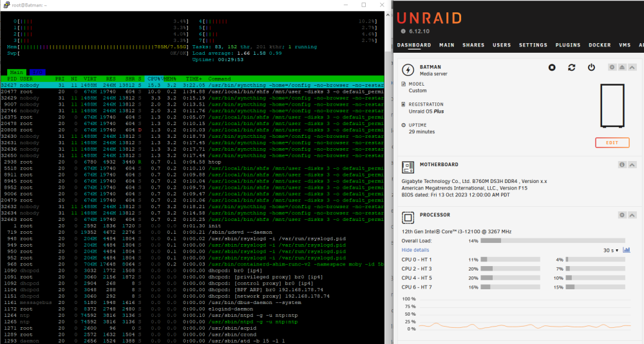Click the terminal scrollbar up arrow
Image resolution: width=644 pixels, height=344 pixels.
pyautogui.click(x=388, y=15)
